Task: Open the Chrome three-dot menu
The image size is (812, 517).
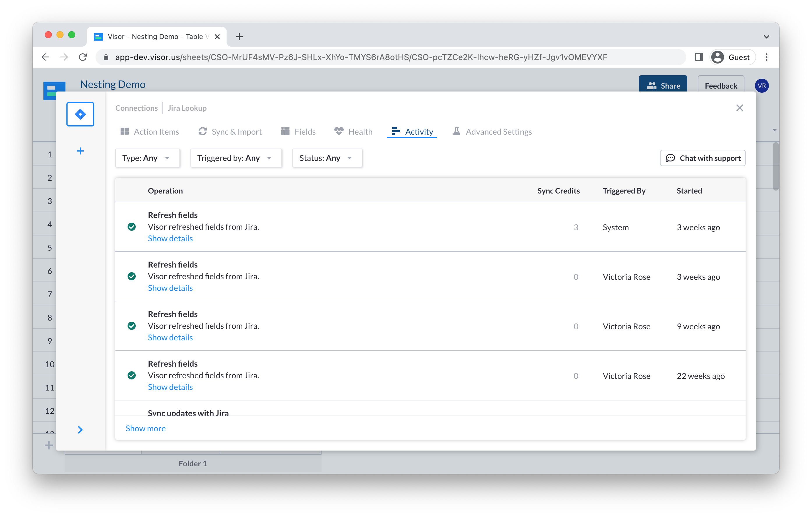Action: click(767, 57)
